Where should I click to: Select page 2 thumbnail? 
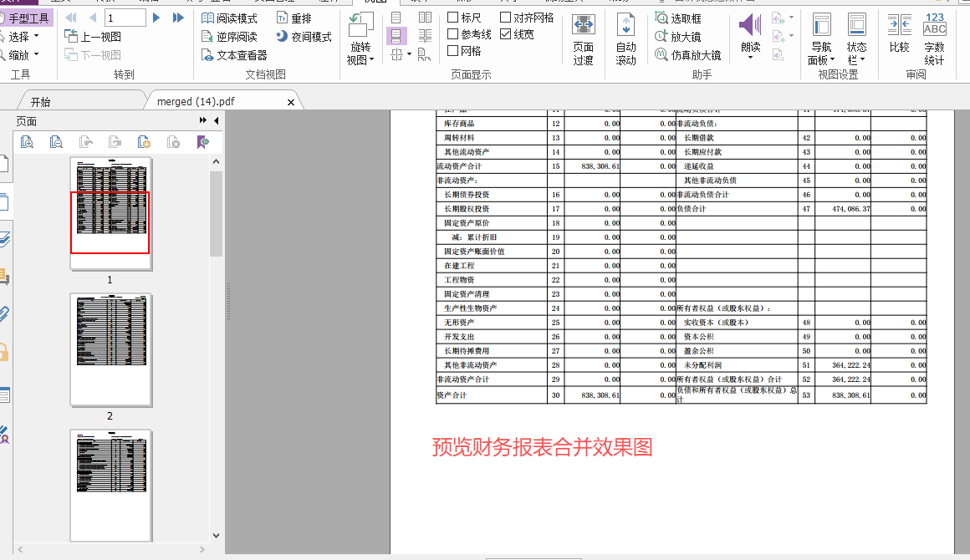[110, 350]
